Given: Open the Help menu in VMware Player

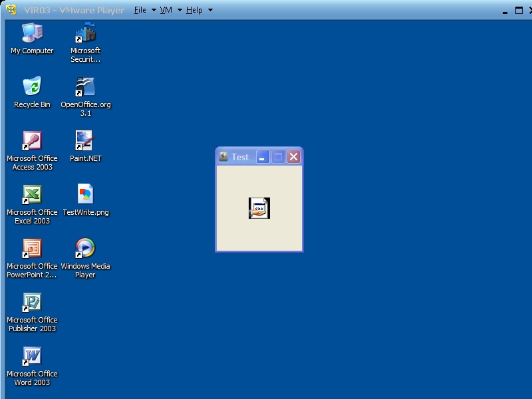Looking at the screenshot, I should pos(194,10).
